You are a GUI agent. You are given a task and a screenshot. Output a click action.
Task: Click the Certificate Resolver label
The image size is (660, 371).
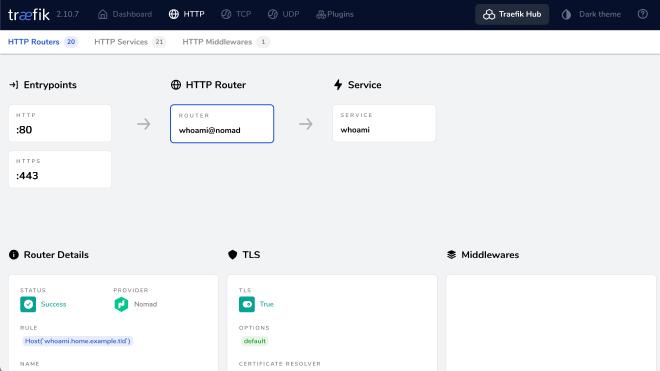[279, 364]
